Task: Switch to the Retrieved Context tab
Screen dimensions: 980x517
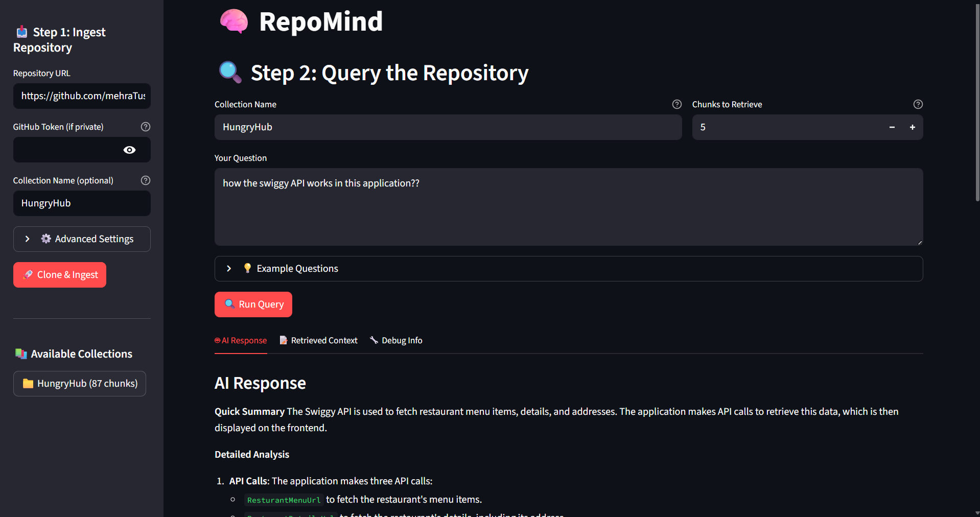Action: click(318, 340)
